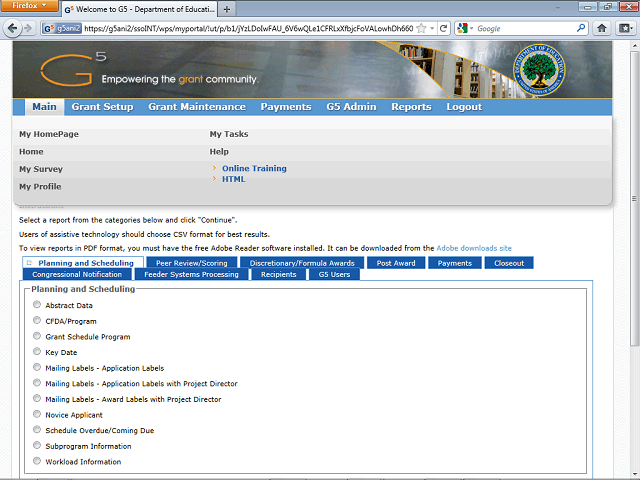The width and height of the screenshot is (640, 480).
Task: Select the Key Date radio button
Action: point(37,351)
